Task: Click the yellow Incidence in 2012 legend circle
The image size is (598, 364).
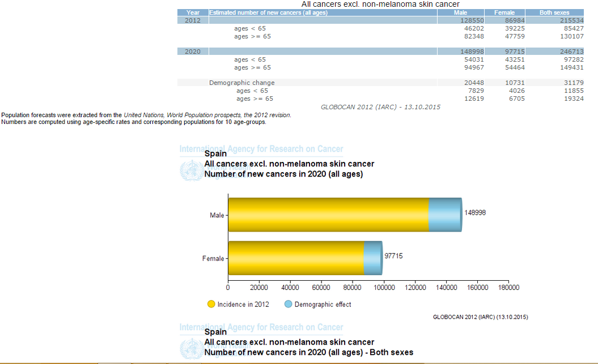Action: click(211, 304)
